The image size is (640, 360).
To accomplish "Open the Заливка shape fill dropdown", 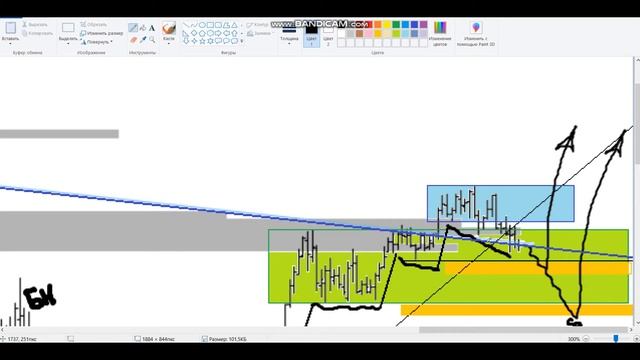I will click(259, 33).
